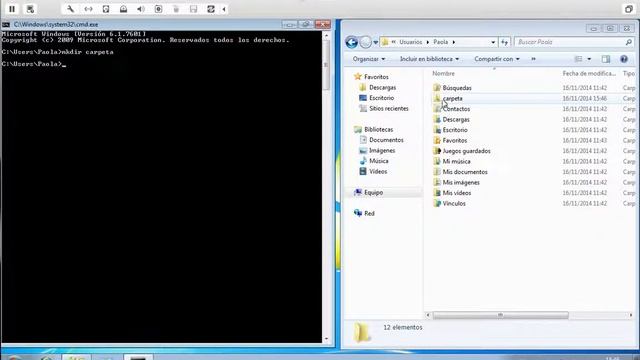Open the Organizar menu

click(369, 59)
